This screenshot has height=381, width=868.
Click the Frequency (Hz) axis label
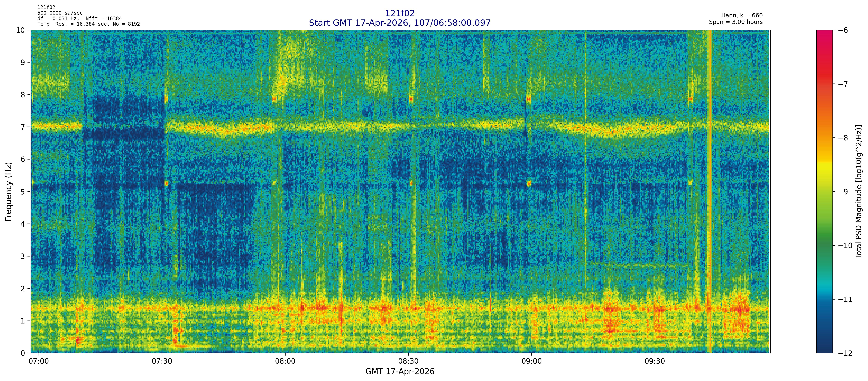[x=8, y=192]
